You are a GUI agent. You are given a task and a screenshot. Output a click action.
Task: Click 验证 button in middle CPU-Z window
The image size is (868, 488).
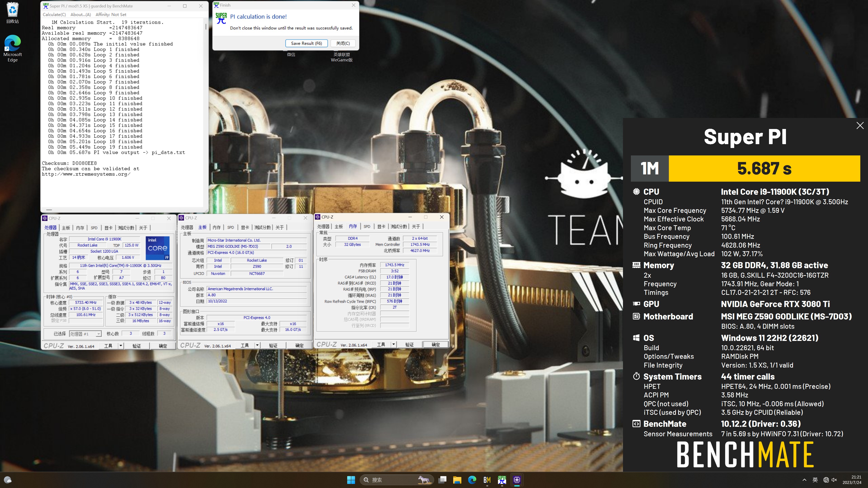coord(273,345)
